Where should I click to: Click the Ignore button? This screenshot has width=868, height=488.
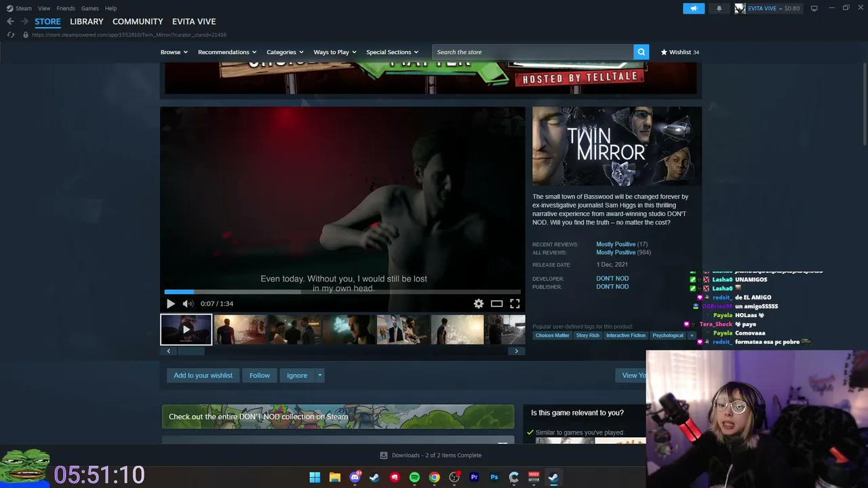[297, 375]
